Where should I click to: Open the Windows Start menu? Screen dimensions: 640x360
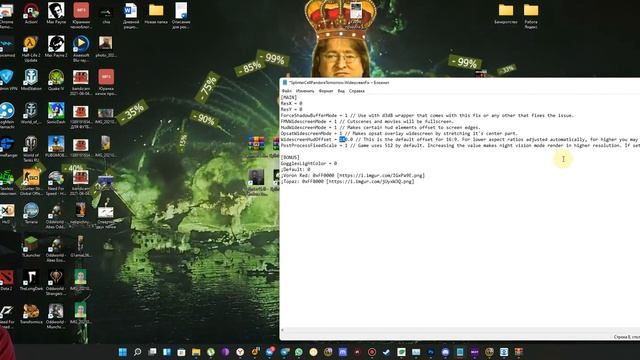click(122, 352)
